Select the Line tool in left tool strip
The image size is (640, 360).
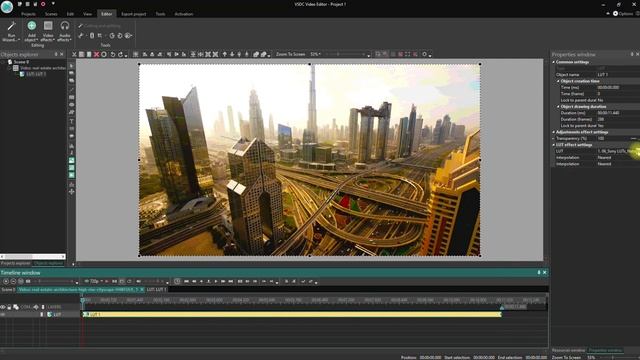coord(71,90)
